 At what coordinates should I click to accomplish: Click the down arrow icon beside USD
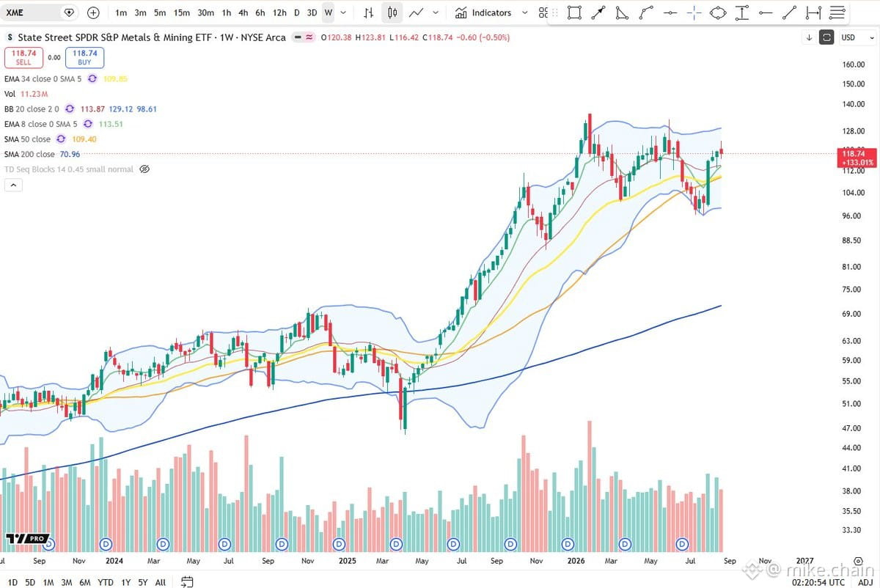(809, 37)
